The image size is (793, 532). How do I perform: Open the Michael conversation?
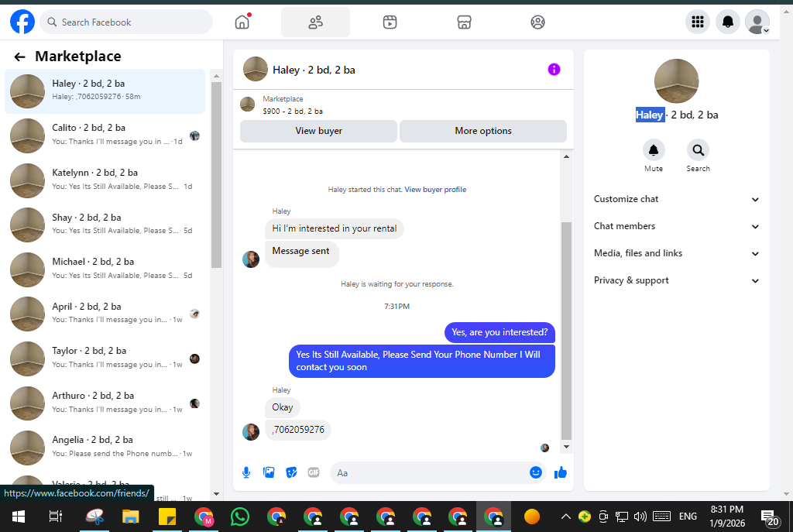105,269
